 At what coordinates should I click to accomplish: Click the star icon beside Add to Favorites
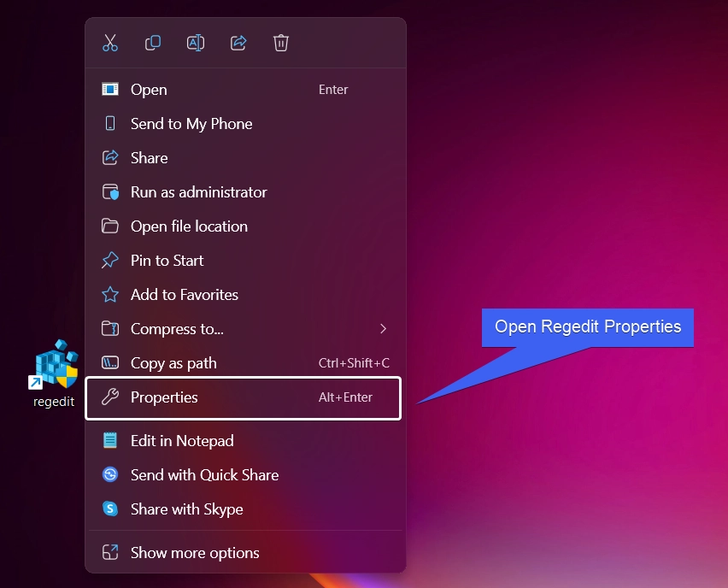(110, 295)
